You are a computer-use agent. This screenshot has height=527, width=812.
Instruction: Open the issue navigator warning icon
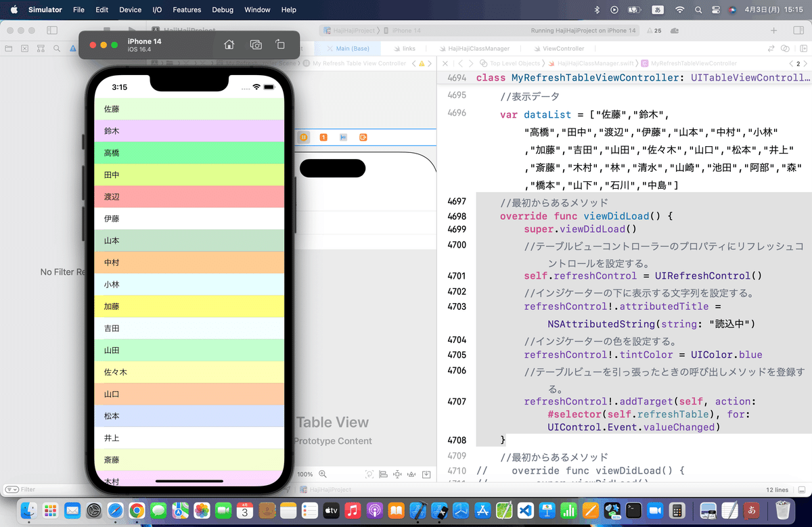coord(73,49)
